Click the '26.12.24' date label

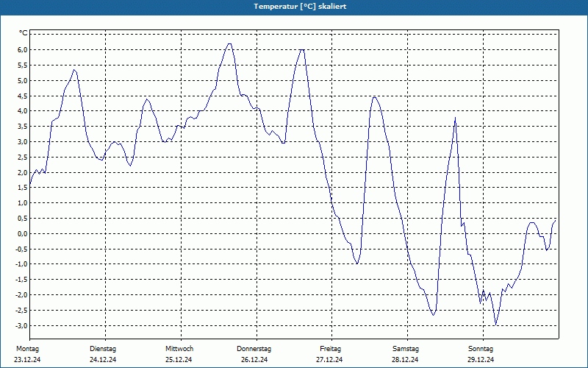coord(254,360)
